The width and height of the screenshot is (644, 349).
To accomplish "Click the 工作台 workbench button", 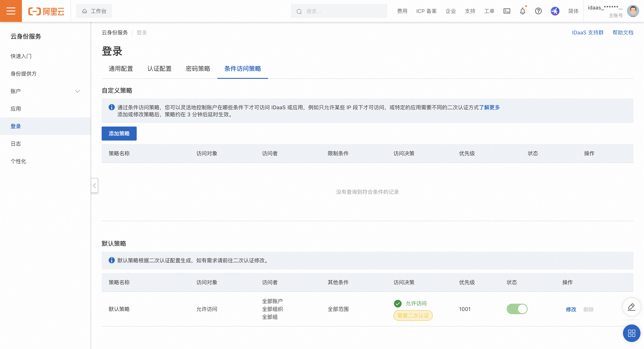I will click(94, 11).
